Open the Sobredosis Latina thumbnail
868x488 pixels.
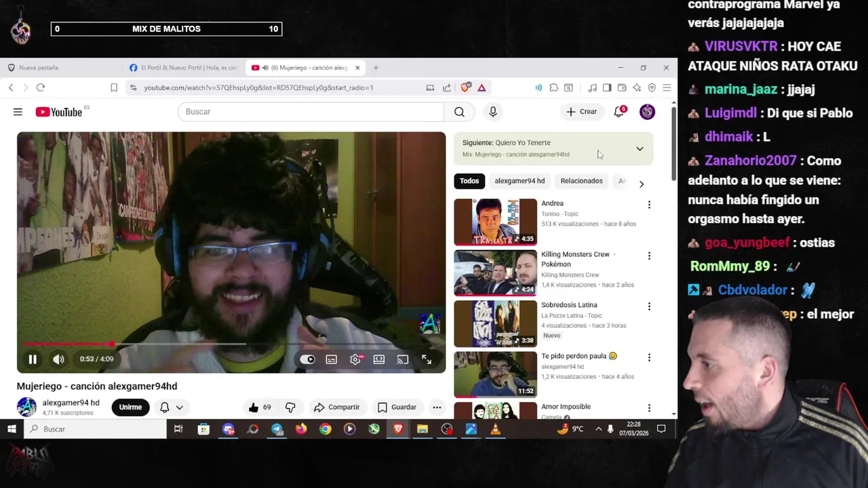pyautogui.click(x=496, y=323)
